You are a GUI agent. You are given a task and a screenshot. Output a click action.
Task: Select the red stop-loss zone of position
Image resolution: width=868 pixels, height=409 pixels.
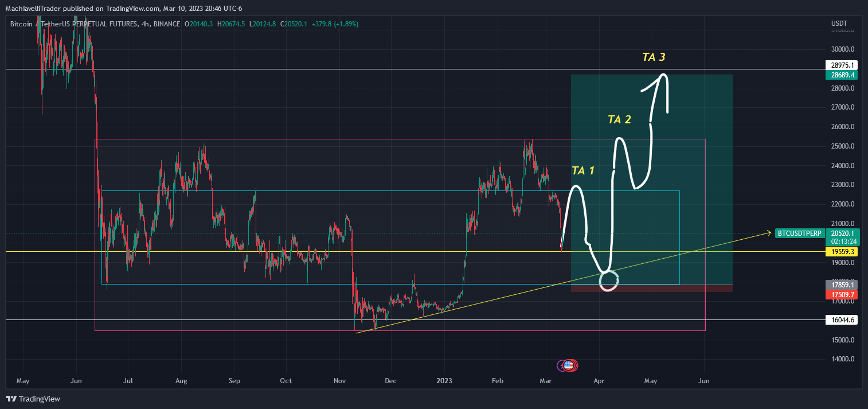[652, 289]
